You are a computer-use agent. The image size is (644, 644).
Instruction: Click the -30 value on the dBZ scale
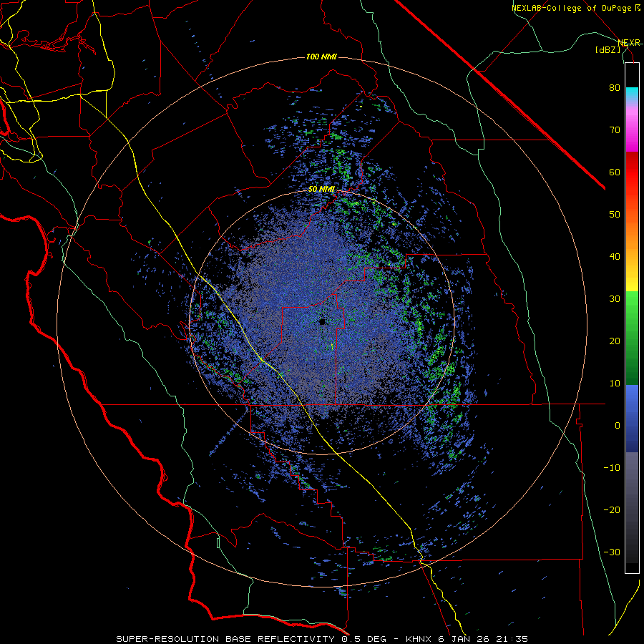[612, 552]
